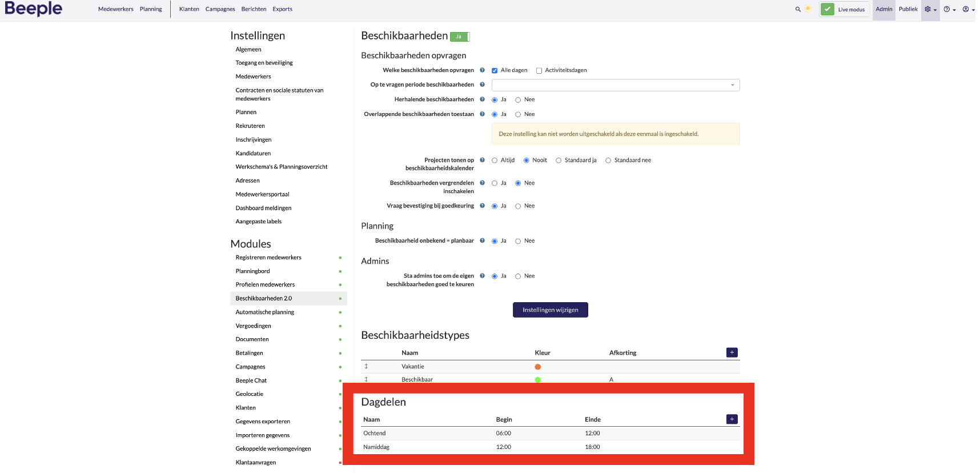
Task: Select Nee for Sta admins toe setting
Action: pos(518,276)
